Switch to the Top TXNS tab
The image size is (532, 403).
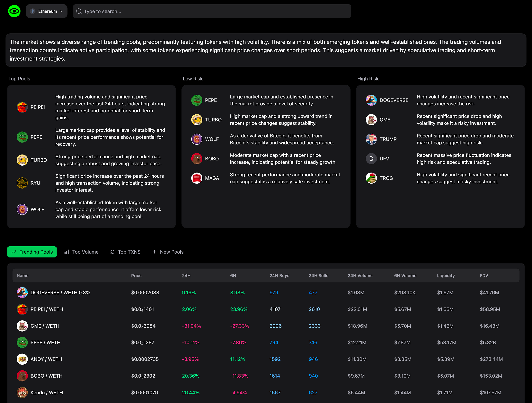pos(125,252)
